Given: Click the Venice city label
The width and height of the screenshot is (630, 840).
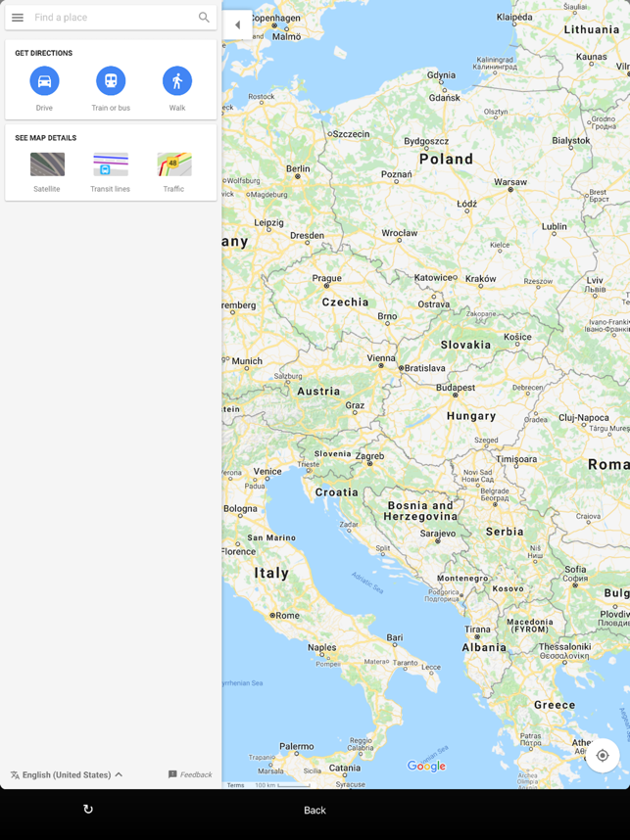Looking at the screenshot, I should 267,472.
